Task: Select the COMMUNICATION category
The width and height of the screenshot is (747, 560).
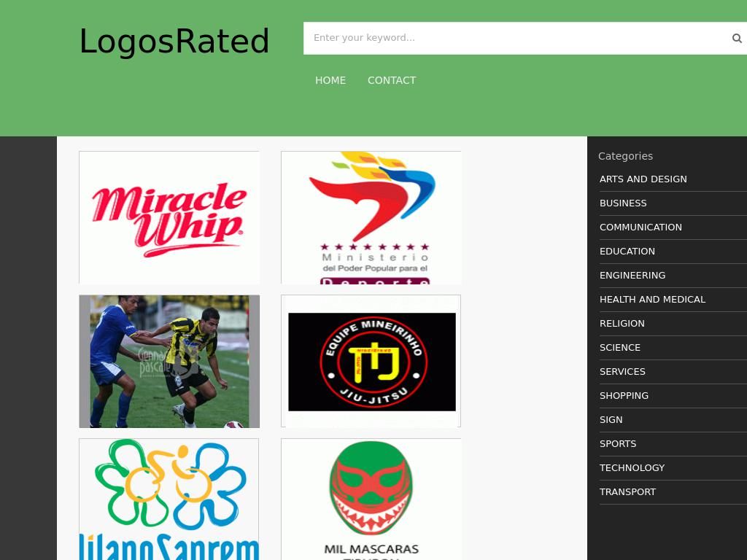Action: (640, 227)
